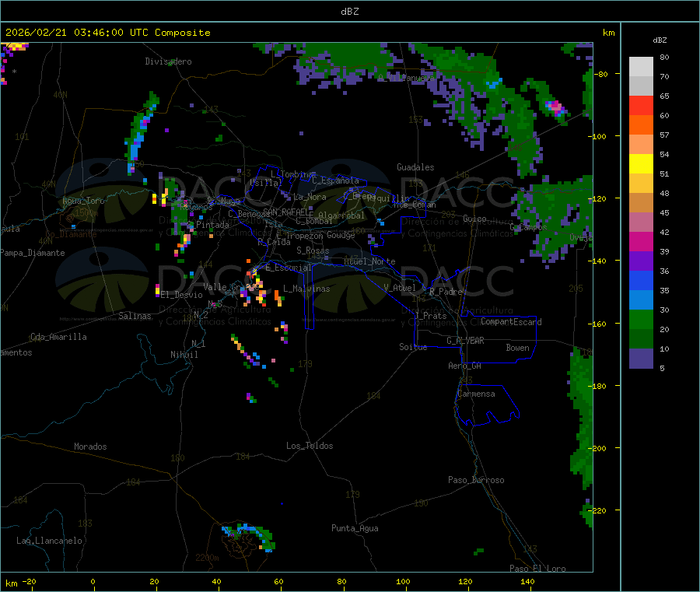700x592 pixels.
Task: Click the CompantEscard label
Action: (511, 322)
